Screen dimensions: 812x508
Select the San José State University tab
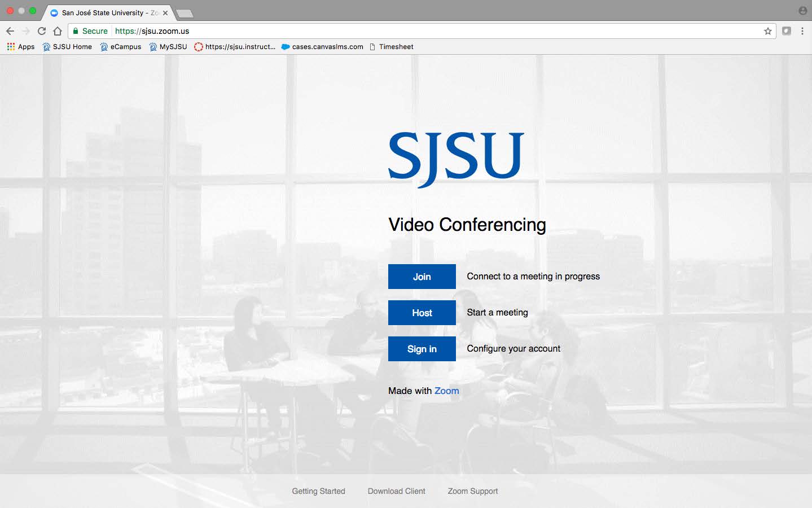103,13
